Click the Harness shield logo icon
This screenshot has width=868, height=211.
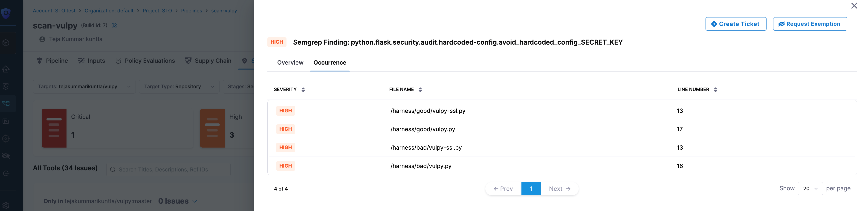point(6,14)
